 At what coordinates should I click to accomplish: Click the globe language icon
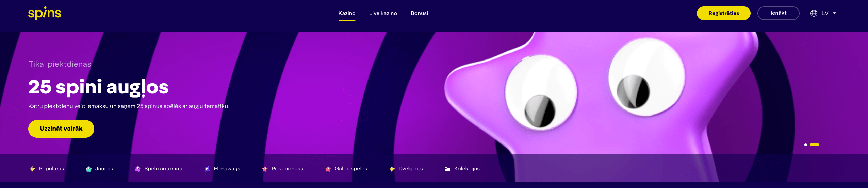click(x=814, y=13)
